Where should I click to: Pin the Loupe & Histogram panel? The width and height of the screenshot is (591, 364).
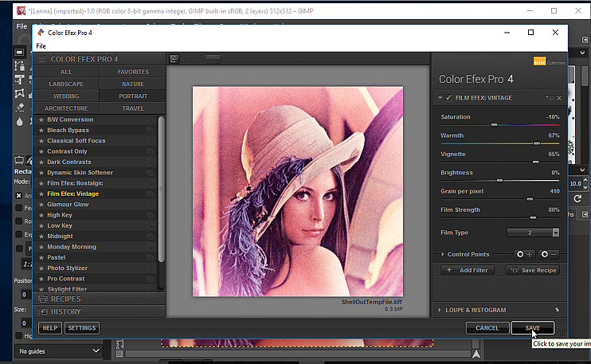pos(557,310)
